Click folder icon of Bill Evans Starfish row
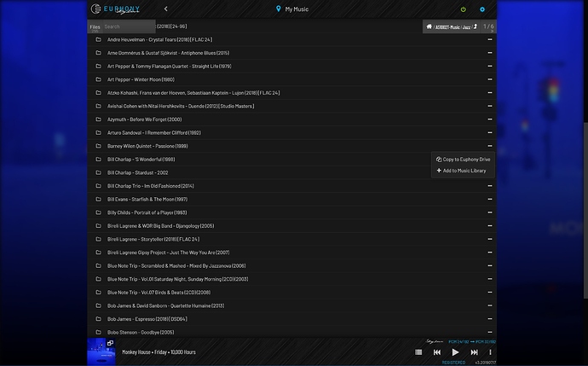 coord(98,199)
